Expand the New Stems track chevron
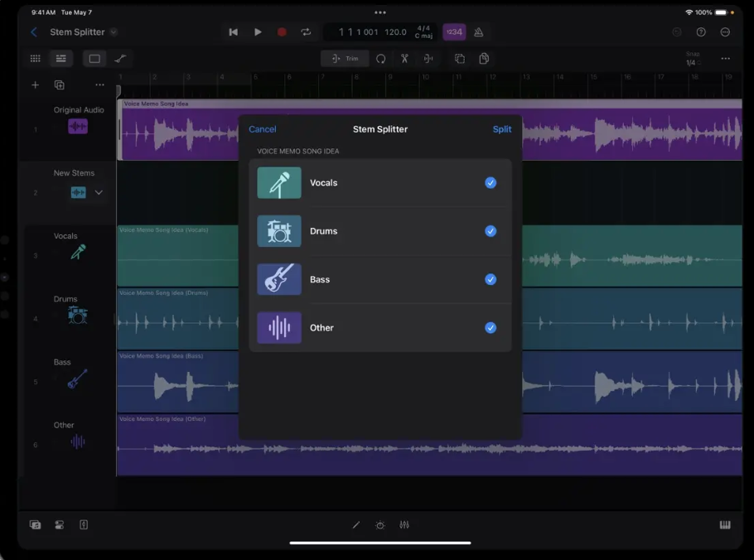This screenshot has width=754, height=560. coord(99,193)
